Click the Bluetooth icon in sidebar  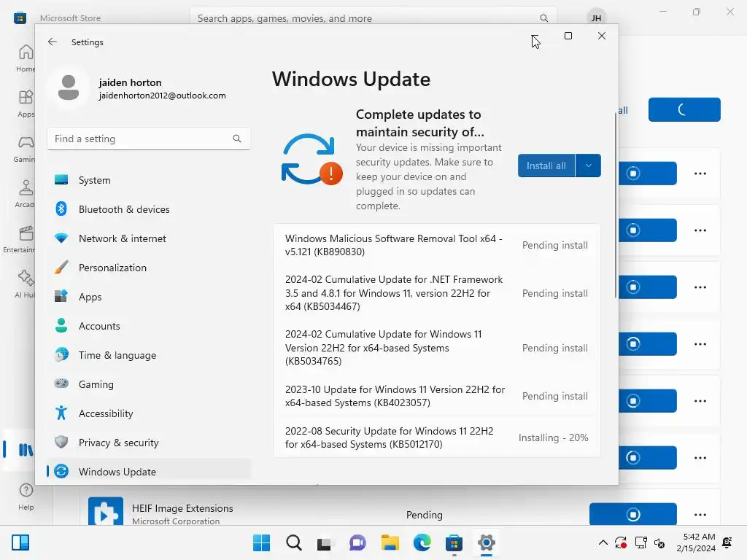tap(61, 209)
